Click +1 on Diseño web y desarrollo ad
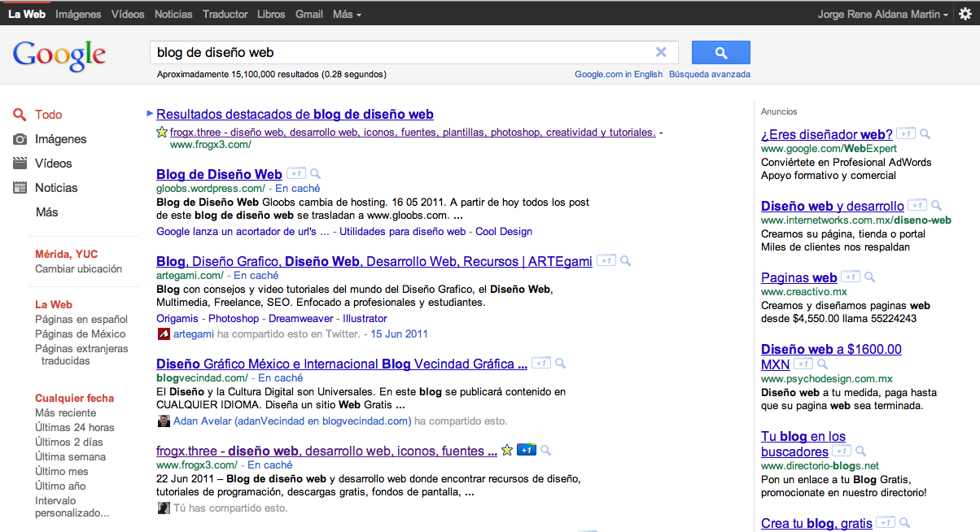980x532 pixels. tap(917, 206)
